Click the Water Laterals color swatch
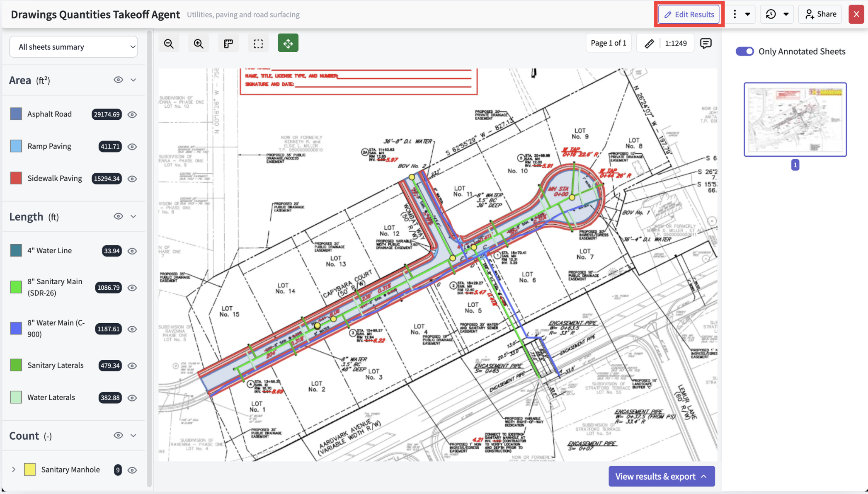This screenshot has height=494, width=868. pos(16,397)
